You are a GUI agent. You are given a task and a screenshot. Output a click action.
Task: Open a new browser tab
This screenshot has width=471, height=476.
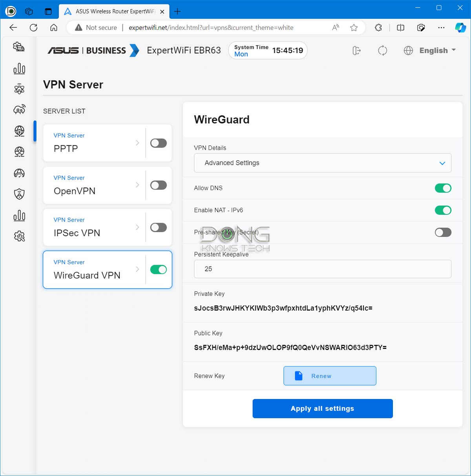tap(177, 11)
